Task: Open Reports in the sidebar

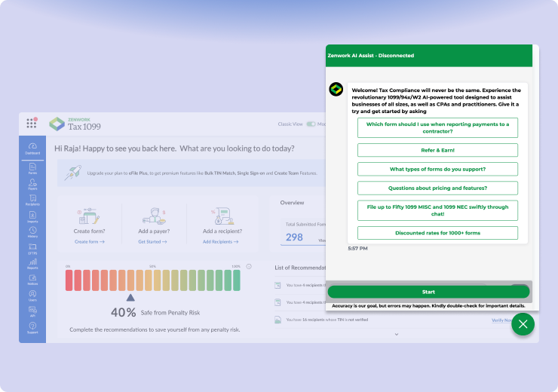Action: 32,264
